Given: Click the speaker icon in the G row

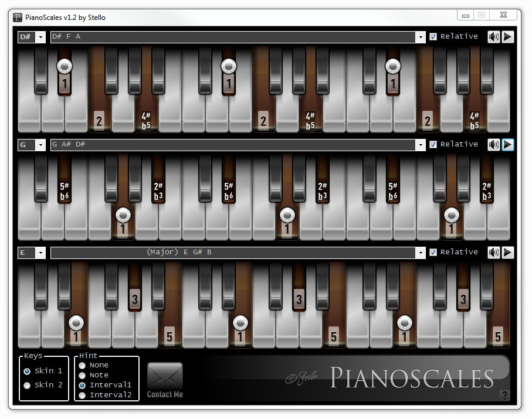Looking at the screenshot, I should (x=494, y=145).
